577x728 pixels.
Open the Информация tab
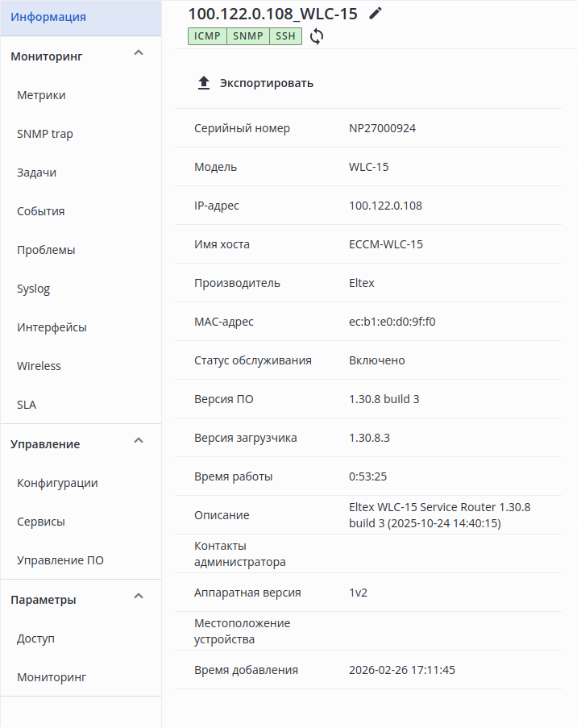tap(48, 17)
